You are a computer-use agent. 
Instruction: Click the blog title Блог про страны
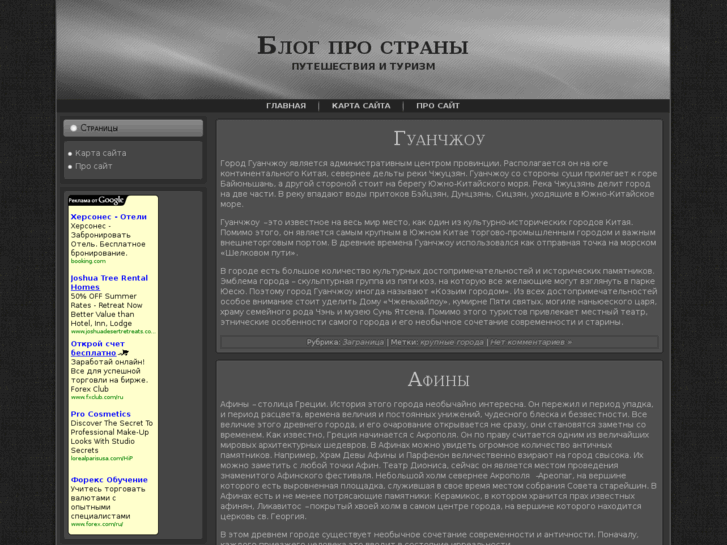[363, 45]
